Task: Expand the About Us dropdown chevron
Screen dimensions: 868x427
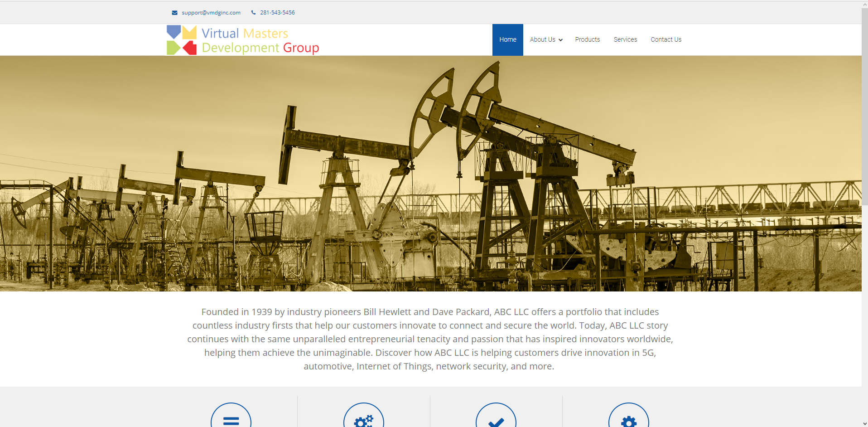Action: point(561,40)
